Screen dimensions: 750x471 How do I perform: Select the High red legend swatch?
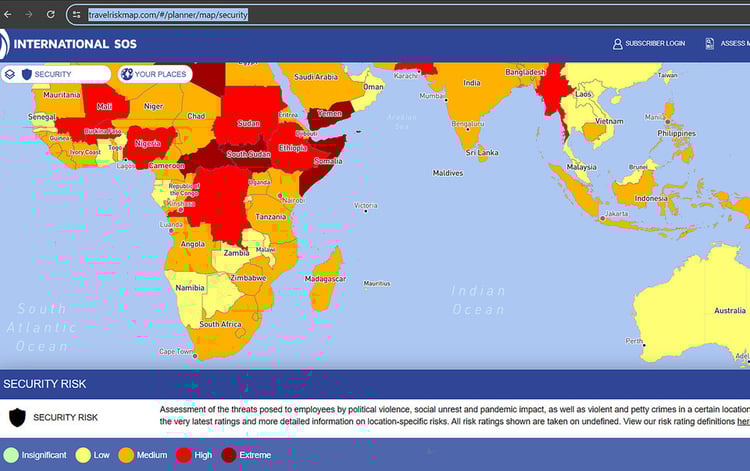pyautogui.click(x=184, y=455)
